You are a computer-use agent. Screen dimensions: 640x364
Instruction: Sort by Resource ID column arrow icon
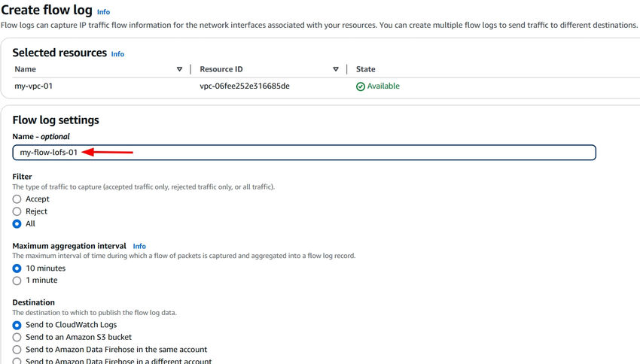(x=336, y=69)
